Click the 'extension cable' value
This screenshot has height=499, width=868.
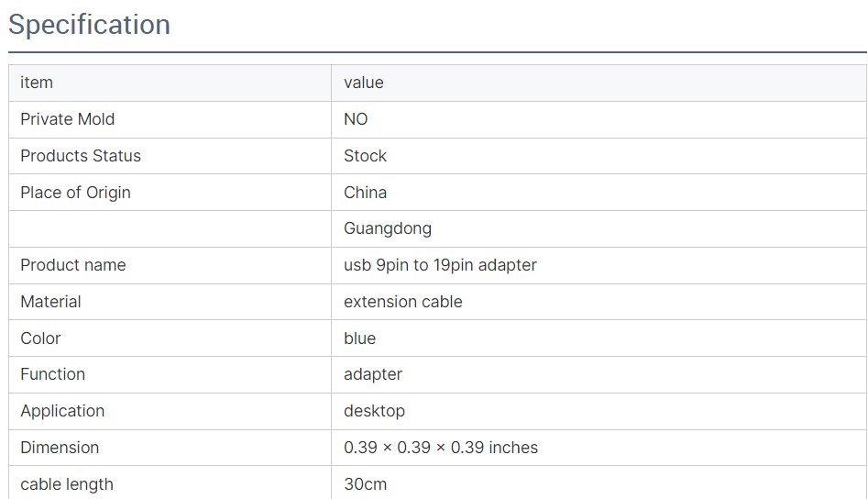point(402,302)
